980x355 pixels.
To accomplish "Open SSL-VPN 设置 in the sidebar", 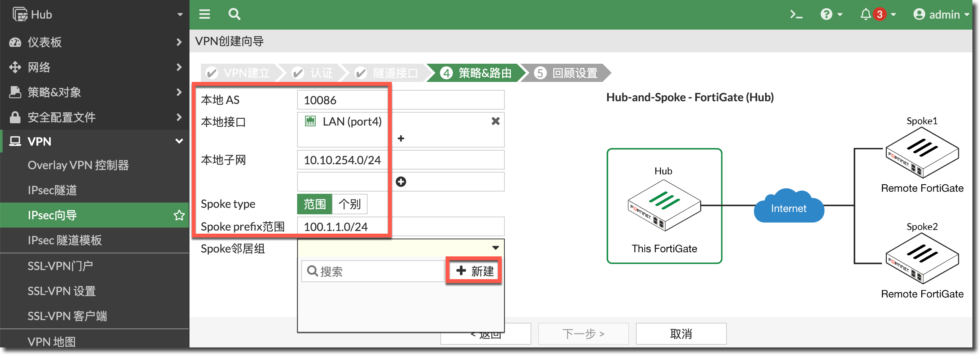I will (x=62, y=291).
